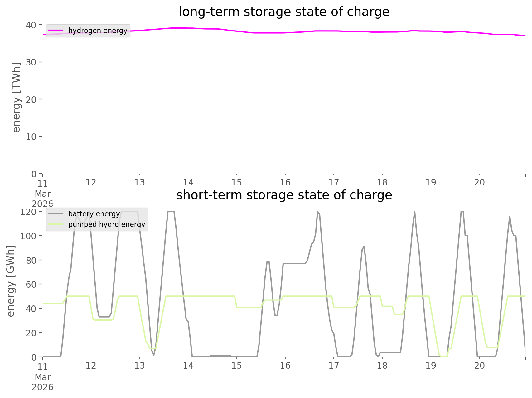The width and height of the screenshot is (532, 398).
Task: Click the energy [TWh] y-axis label
Action: (16, 98)
